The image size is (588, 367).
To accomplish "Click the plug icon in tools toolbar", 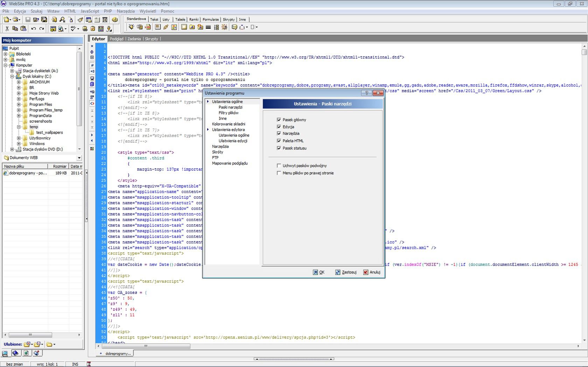I will (109, 29).
